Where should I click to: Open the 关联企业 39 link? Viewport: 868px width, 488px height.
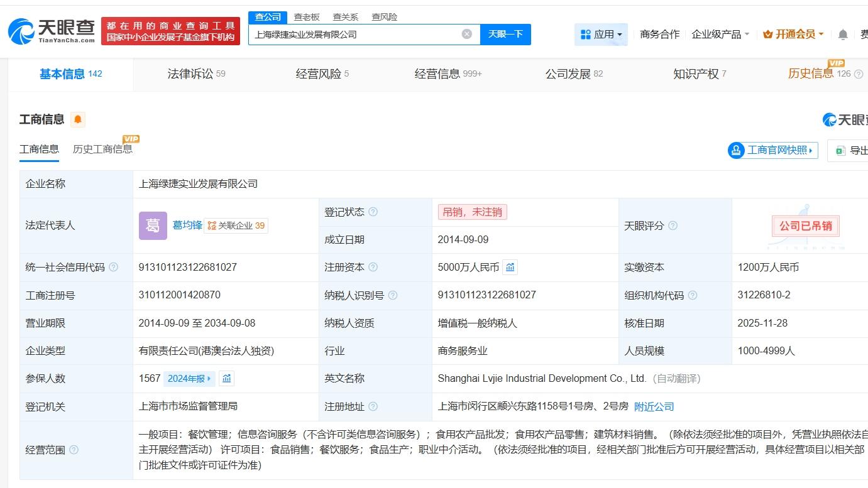236,225
